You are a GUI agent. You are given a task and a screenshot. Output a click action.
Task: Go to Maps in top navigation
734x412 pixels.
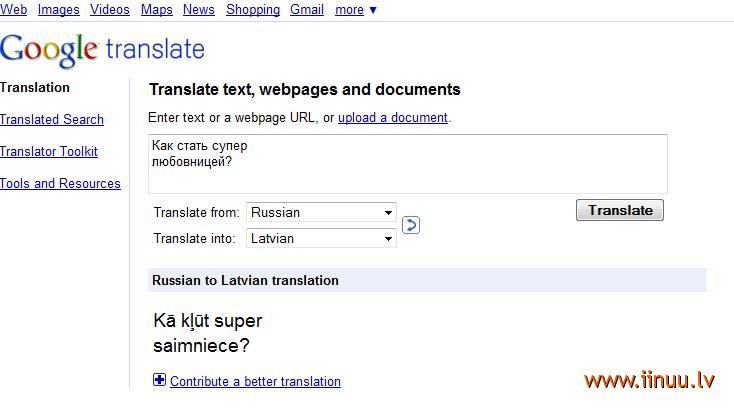(156, 9)
